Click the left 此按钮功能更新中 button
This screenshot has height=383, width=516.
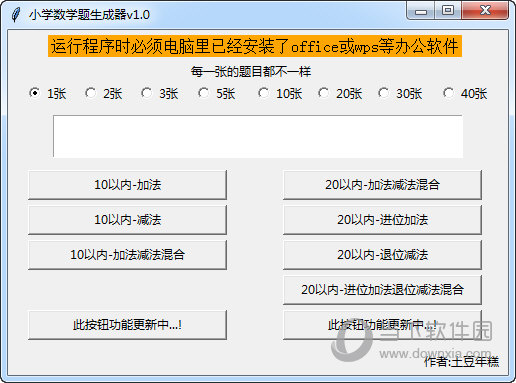pos(128,325)
